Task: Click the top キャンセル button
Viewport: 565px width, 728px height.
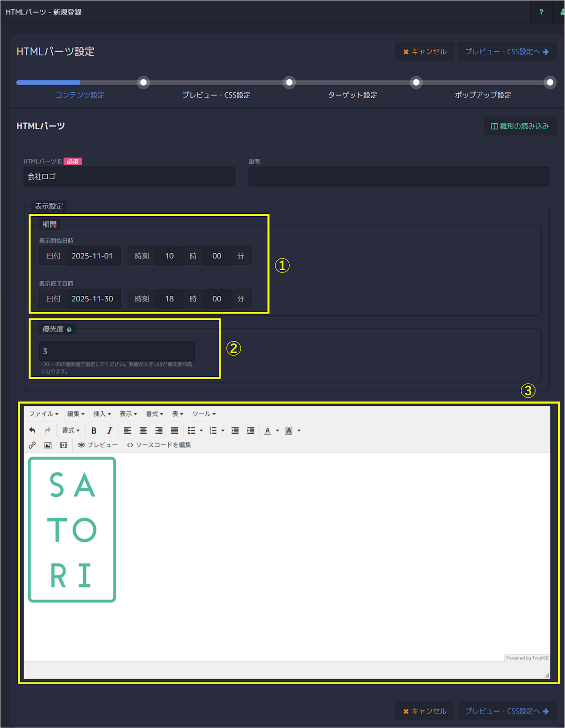Action: [424, 51]
